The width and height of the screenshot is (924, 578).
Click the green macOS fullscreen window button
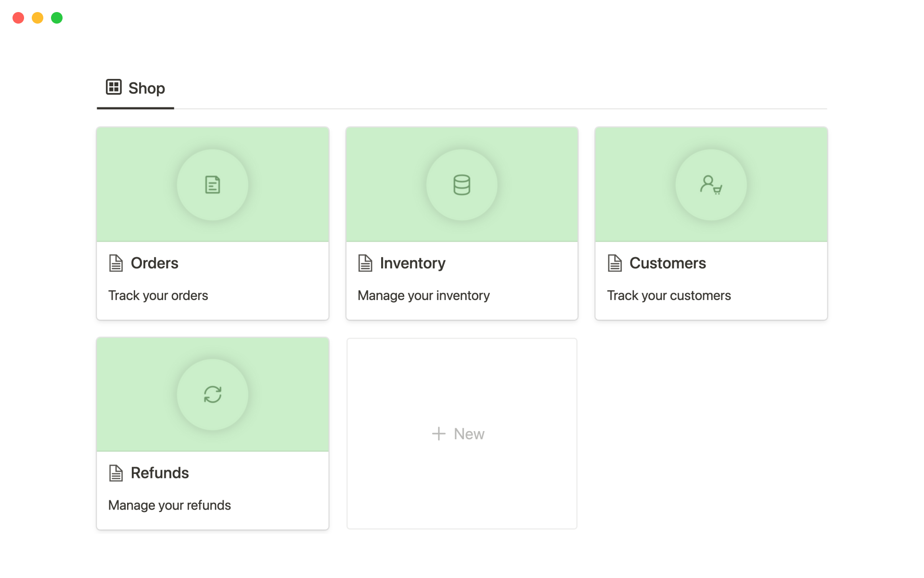pyautogui.click(x=57, y=18)
